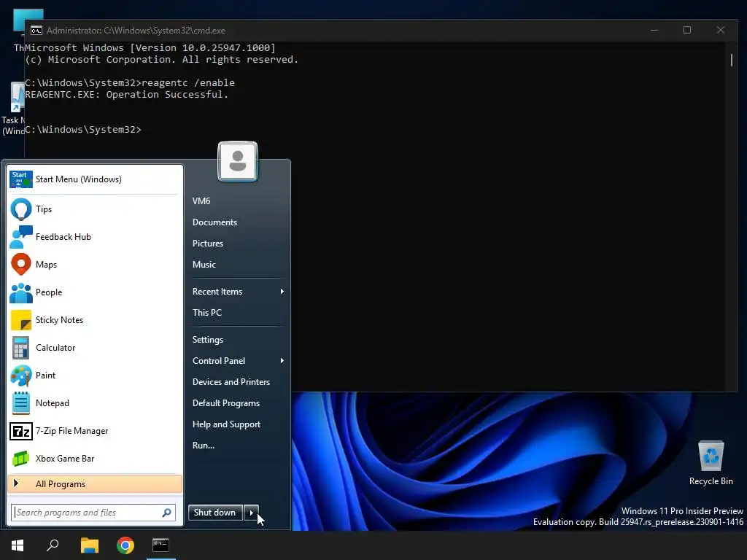Open Xbox Game Bar icon

pyautogui.click(x=21, y=459)
